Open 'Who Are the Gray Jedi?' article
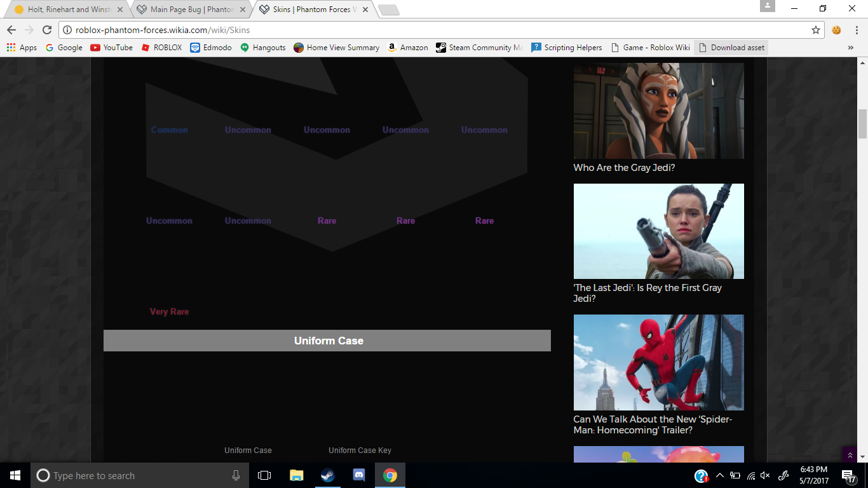Viewport: 868px width, 488px height. click(623, 168)
